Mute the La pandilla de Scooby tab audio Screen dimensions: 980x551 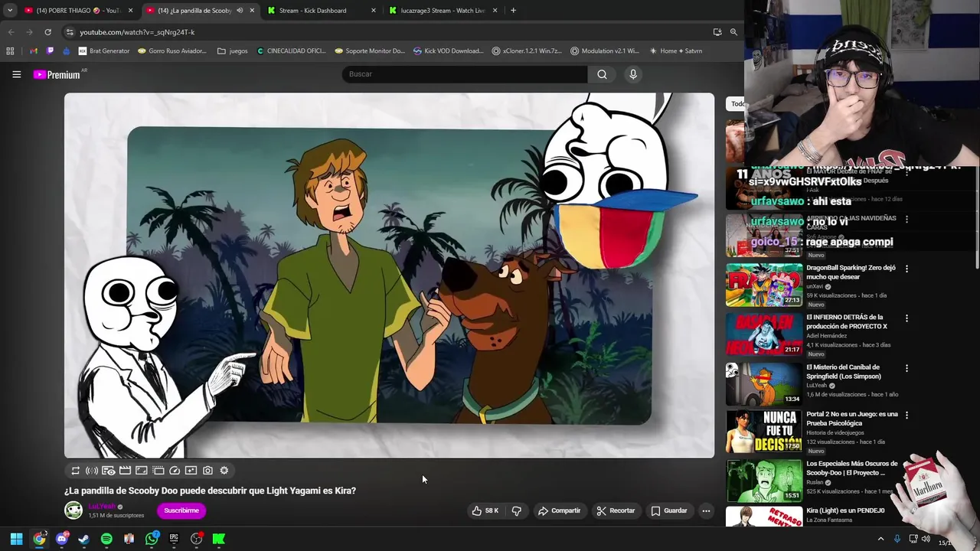pyautogui.click(x=240, y=11)
